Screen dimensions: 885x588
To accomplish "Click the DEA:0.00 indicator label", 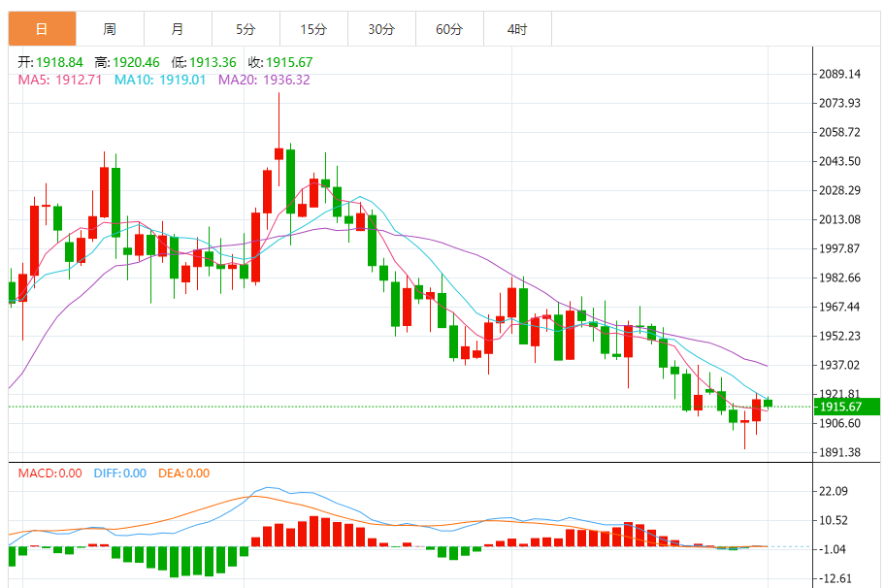I will (x=183, y=473).
